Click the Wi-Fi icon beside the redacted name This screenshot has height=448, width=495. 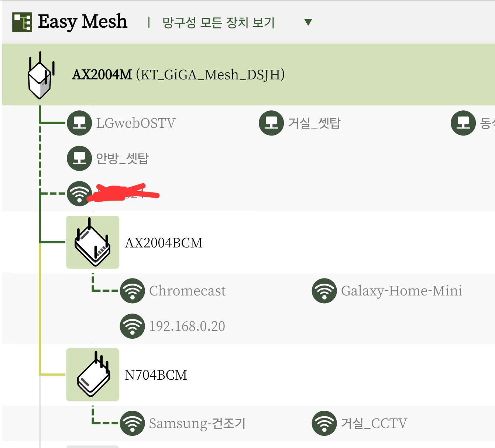pos(79,194)
